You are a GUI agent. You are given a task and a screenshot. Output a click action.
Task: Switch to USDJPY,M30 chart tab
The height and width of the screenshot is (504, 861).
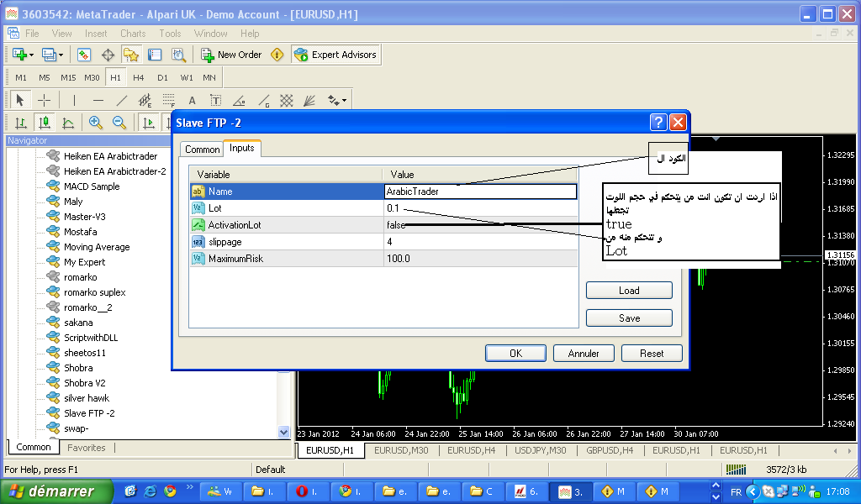[541, 450]
